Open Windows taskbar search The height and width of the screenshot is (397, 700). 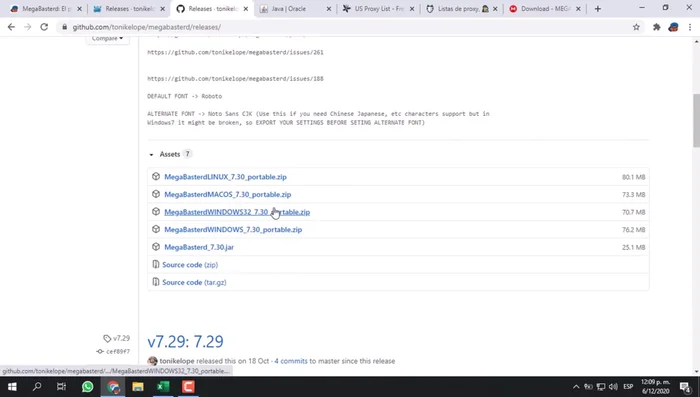(x=37, y=387)
